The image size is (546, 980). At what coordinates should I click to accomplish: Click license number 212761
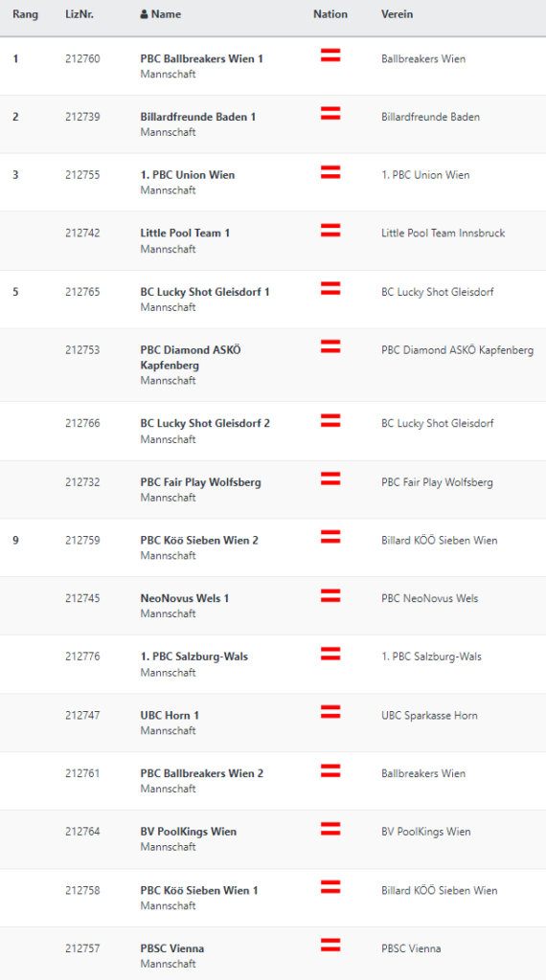[x=82, y=773]
